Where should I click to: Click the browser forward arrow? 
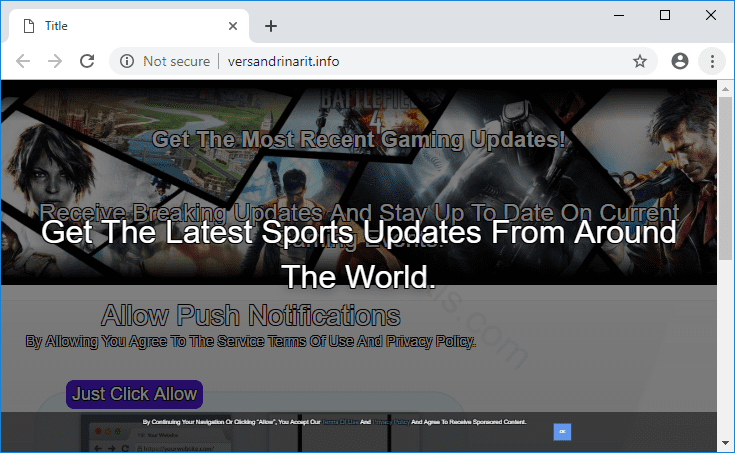click(55, 61)
